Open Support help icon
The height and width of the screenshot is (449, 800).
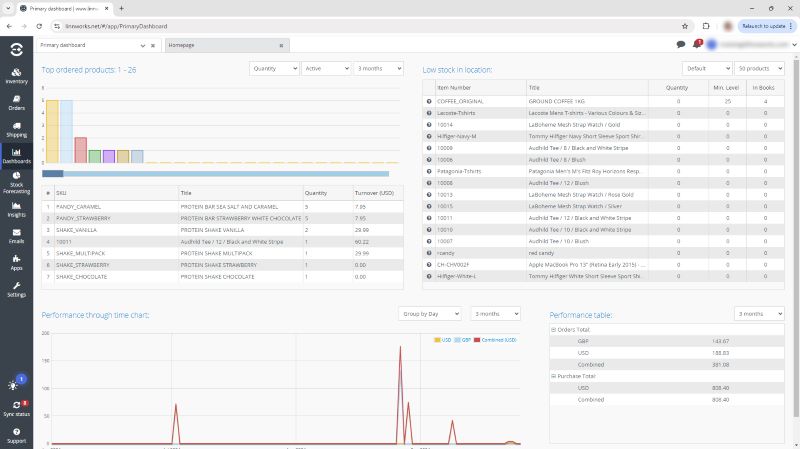[16, 435]
